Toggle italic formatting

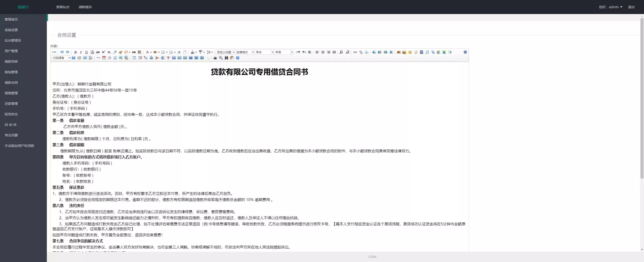81,52
